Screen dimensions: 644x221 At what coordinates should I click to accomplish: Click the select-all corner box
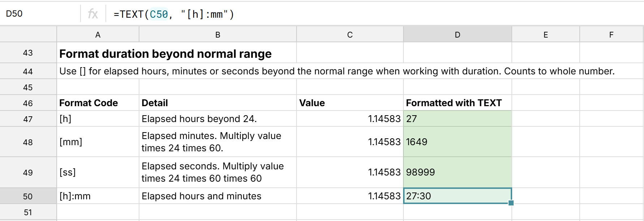(x=28, y=34)
